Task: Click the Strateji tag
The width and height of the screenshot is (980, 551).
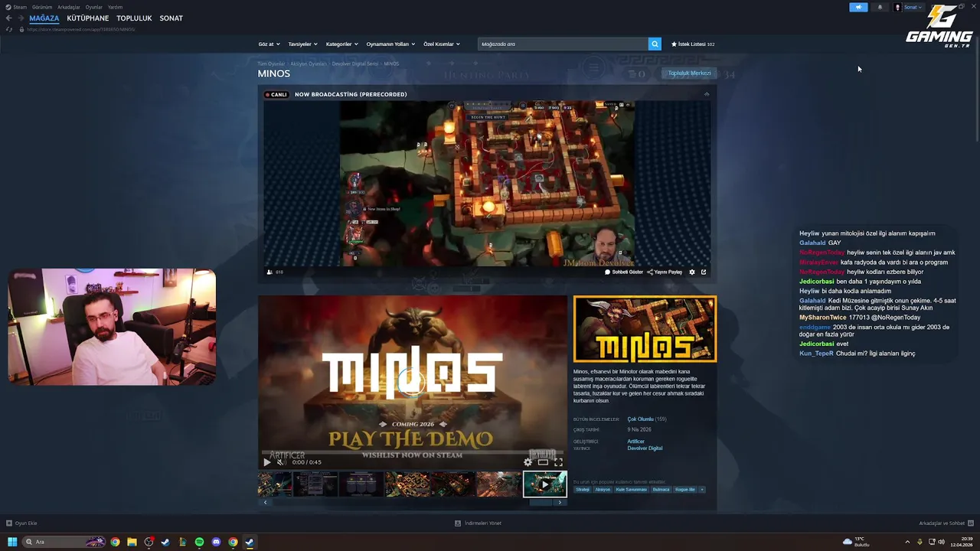Action: pyautogui.click(x=583, y=489)
